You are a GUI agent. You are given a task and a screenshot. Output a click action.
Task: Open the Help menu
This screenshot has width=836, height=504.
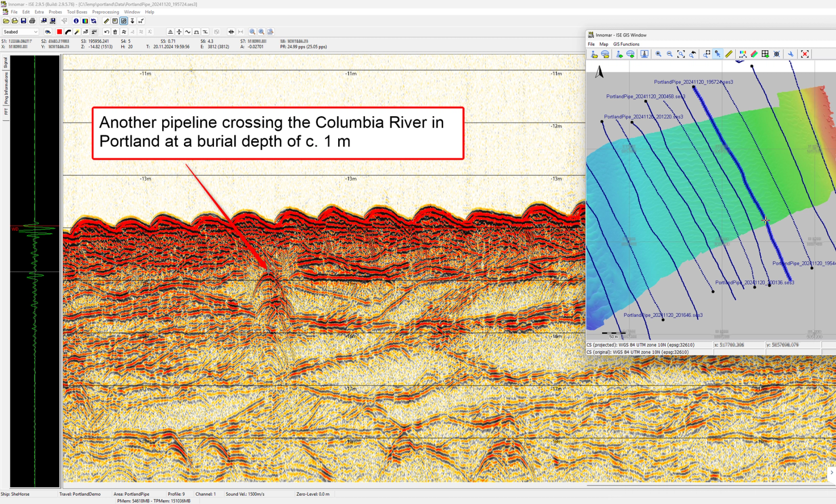tap(150, 12)
